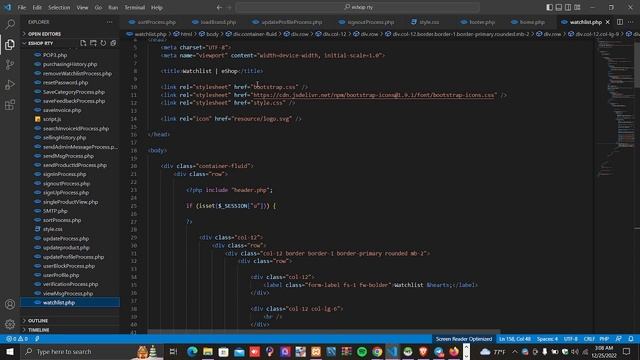Open Manage gear icon

point(10,324)
